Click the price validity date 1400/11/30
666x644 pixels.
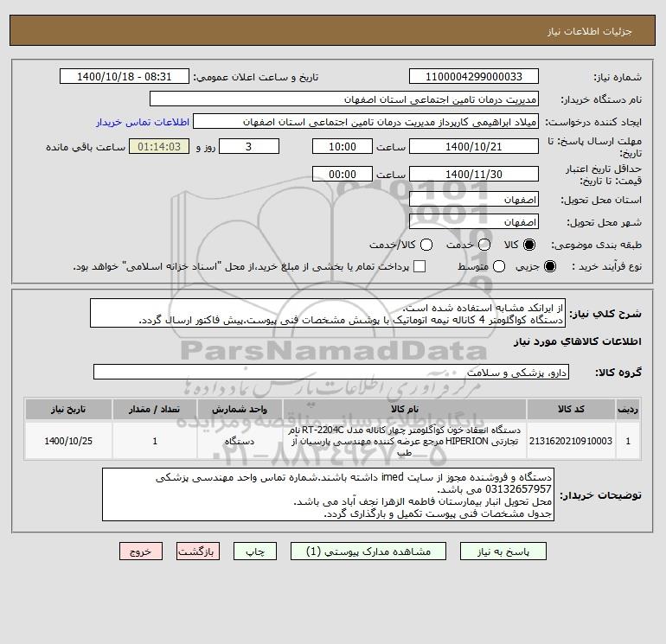[x=474, y=174]
